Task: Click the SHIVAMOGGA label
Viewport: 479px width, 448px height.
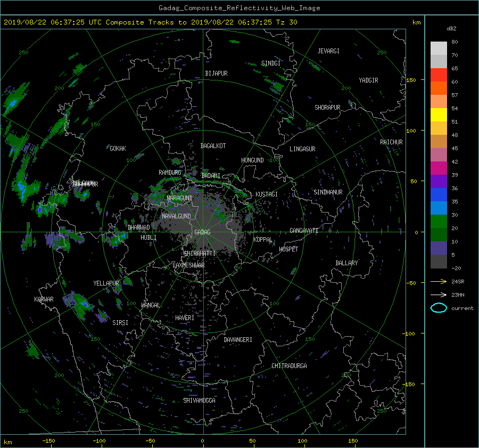Action: 199,401
